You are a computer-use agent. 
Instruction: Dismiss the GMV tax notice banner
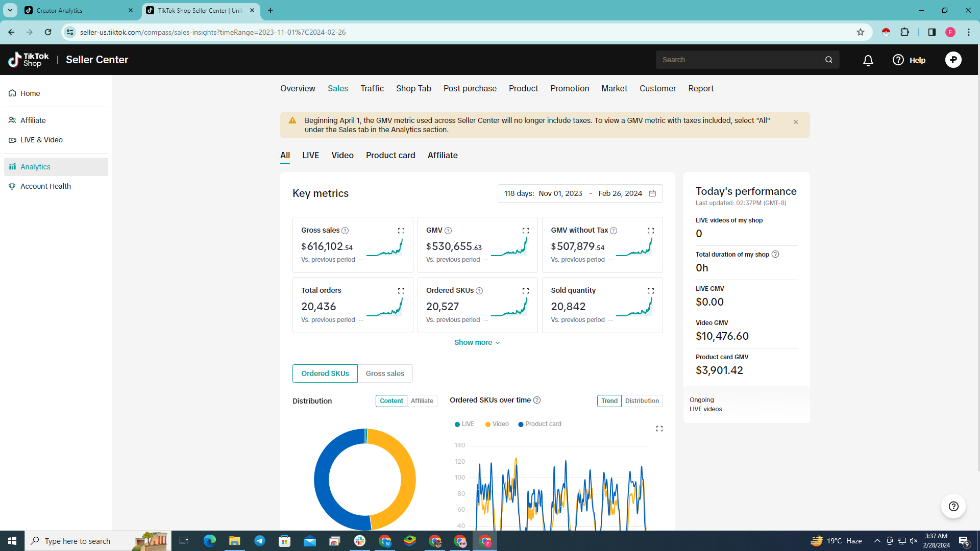[795, 122]
